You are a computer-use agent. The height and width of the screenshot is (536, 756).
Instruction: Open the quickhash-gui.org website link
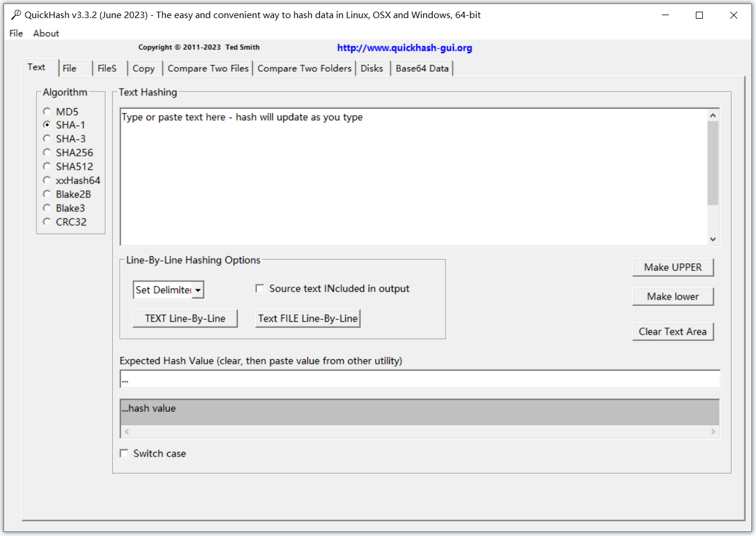pos(405,48)
